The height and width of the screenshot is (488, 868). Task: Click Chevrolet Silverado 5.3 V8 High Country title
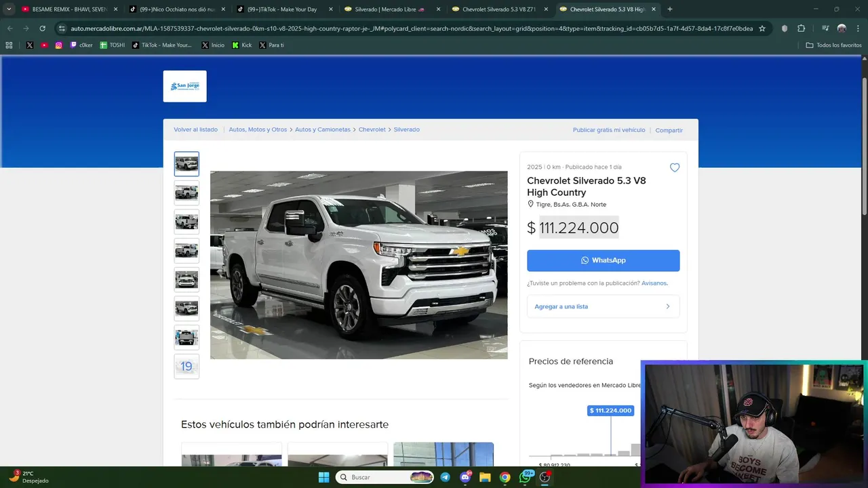pos(587,186)
